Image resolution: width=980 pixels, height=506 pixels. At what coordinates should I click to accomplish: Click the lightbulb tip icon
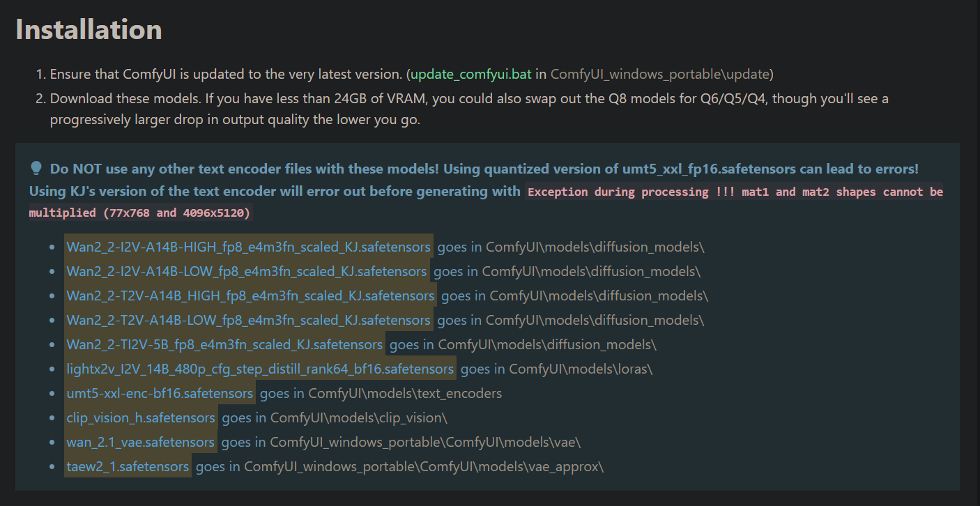click(x=36, y=169)
